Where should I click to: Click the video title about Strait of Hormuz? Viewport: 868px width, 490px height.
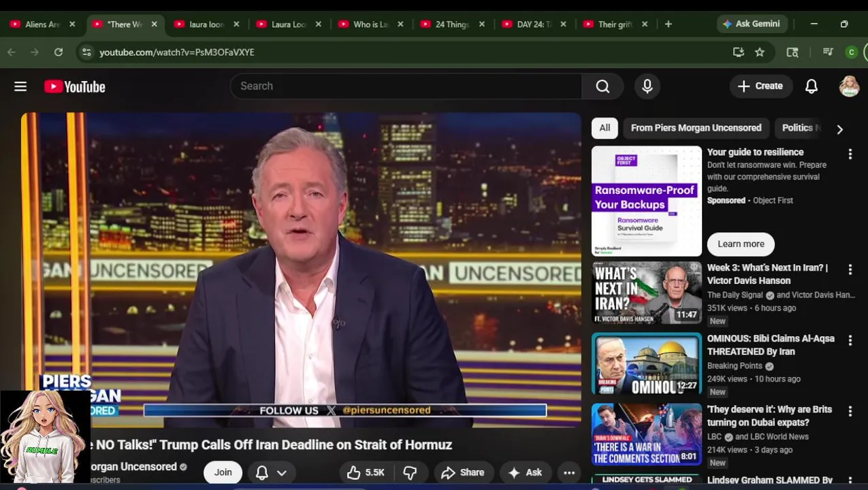[271, 444]
